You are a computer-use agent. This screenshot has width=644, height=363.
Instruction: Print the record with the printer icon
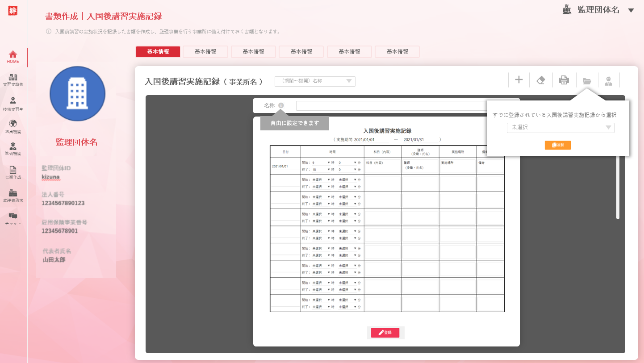564,80
